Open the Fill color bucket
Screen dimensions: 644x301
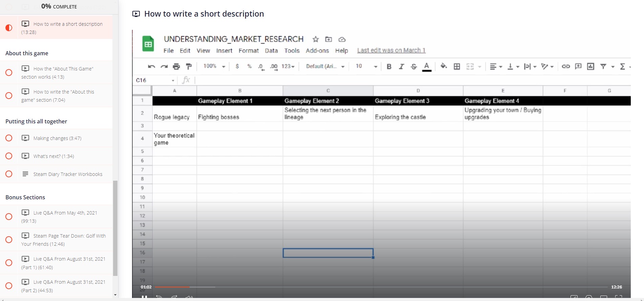pos(443,66)
